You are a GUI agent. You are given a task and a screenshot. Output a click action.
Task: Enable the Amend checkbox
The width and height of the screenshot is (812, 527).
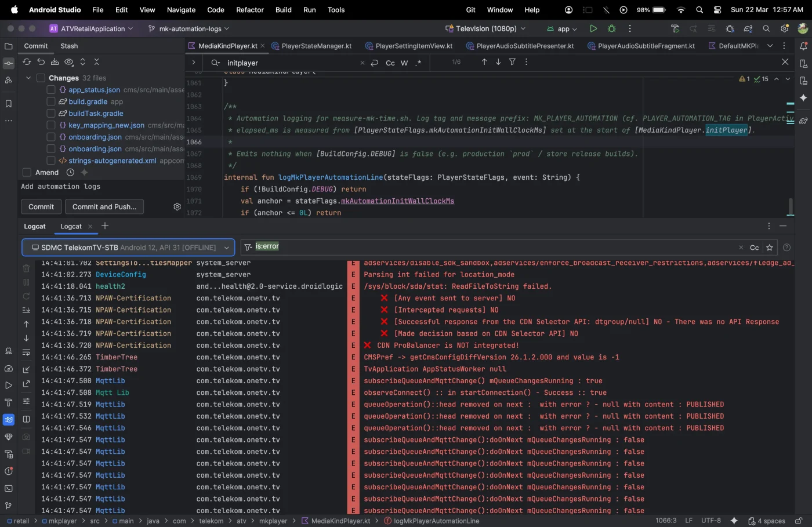(27, 172)
